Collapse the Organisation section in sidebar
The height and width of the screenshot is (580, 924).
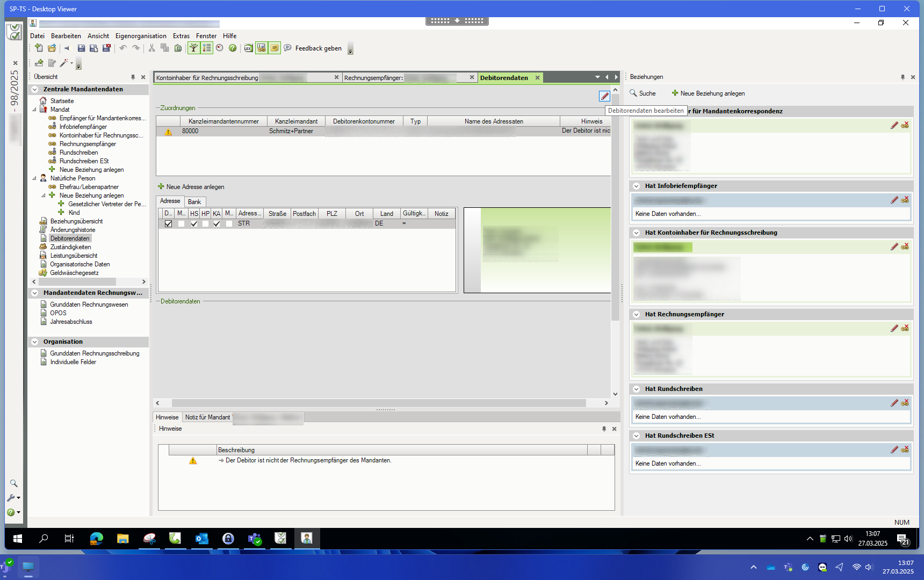[35, 342]
